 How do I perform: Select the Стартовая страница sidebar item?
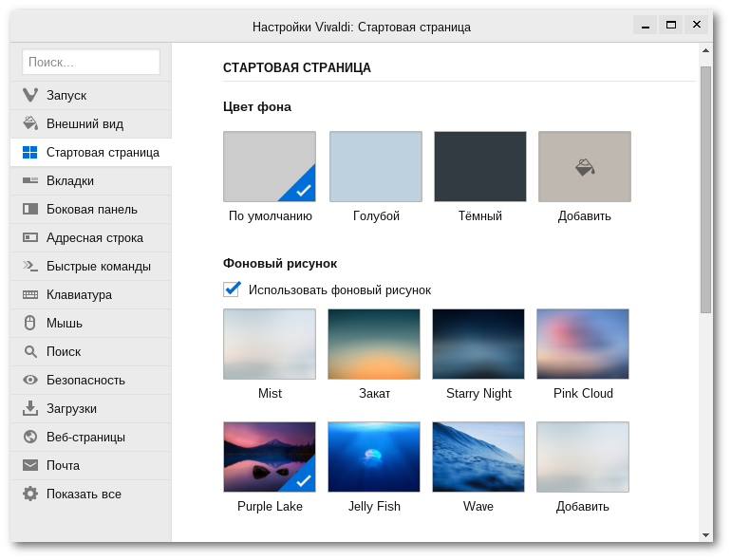(x=91, y=152)
